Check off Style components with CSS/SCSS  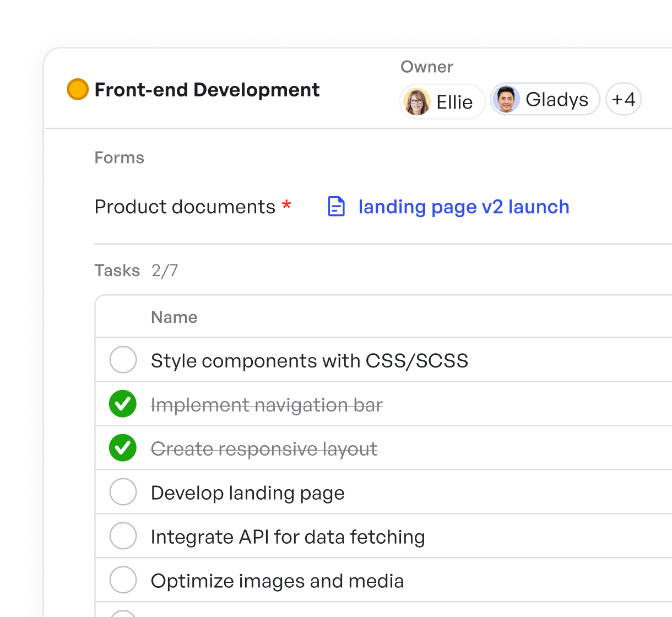click(123, 360)
